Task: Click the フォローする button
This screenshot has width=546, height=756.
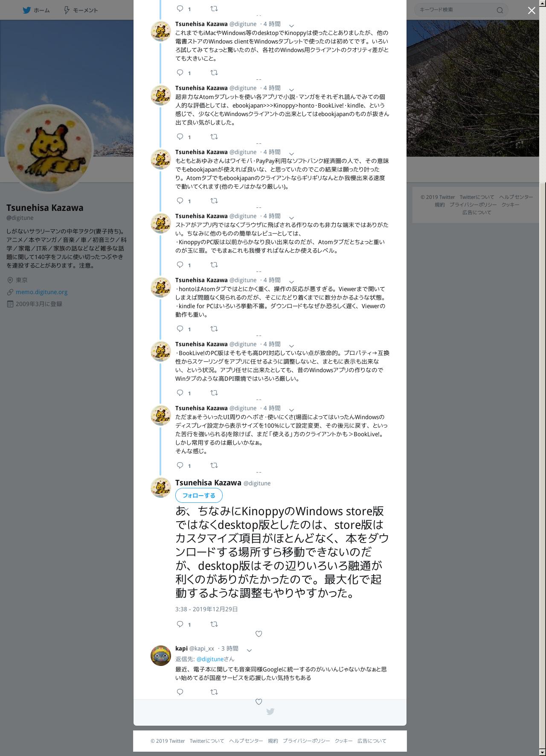Action: pyautogui.click(x=199, y=496)
